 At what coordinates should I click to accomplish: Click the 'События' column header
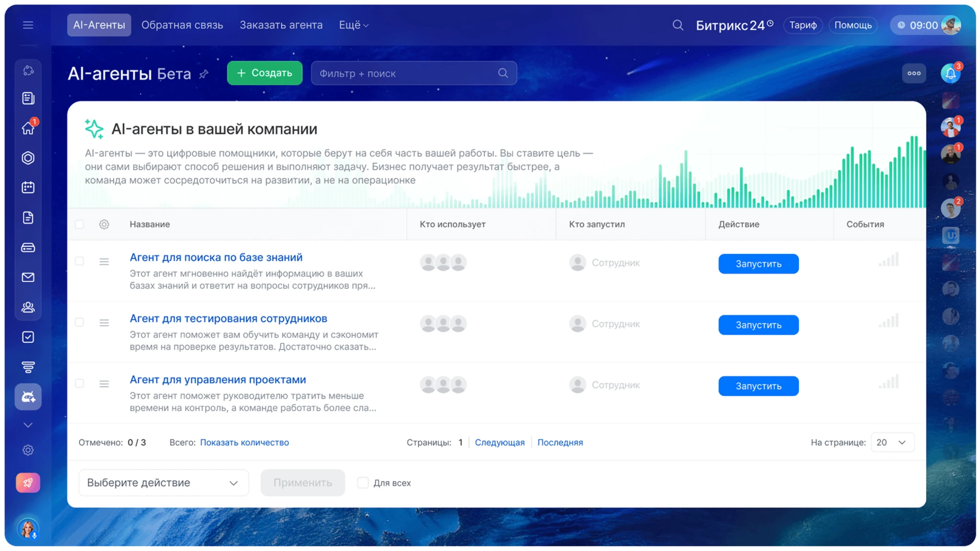pyautogui.click(x=865, y=224)
